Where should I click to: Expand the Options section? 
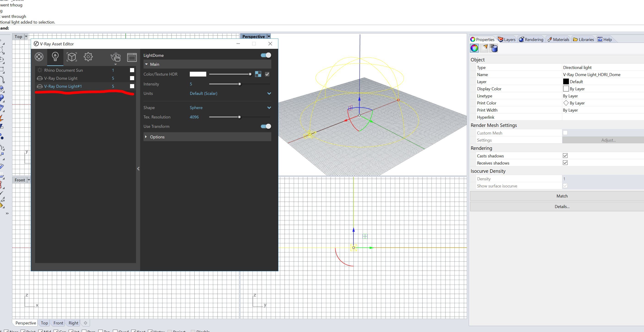[207, 137]
